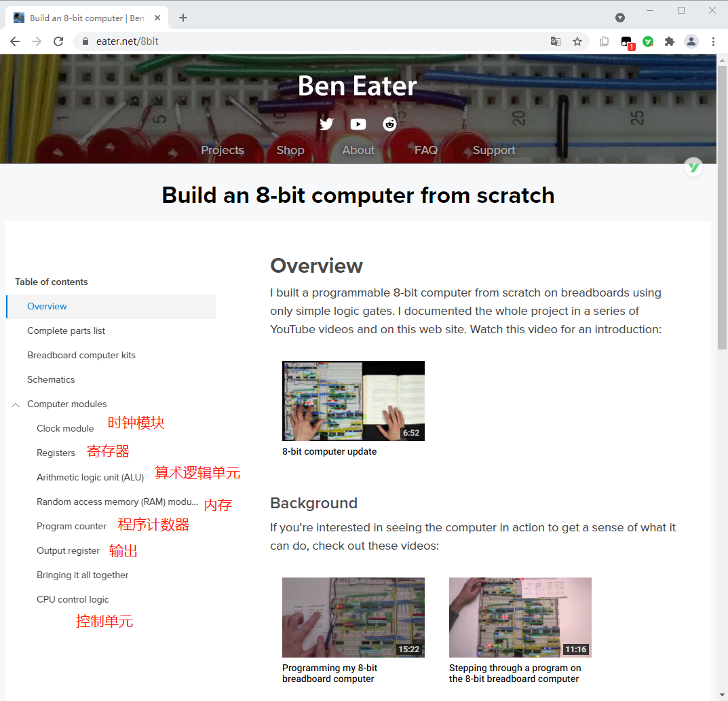
Task: Open the Projects menu item
Action: 223,150
